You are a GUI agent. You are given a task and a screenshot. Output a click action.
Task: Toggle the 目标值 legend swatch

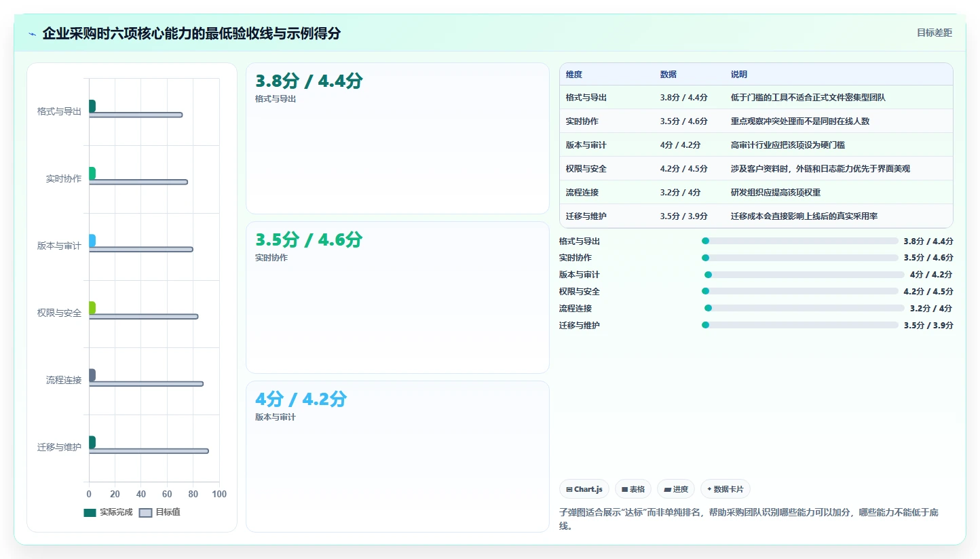[x=145, y=512]
